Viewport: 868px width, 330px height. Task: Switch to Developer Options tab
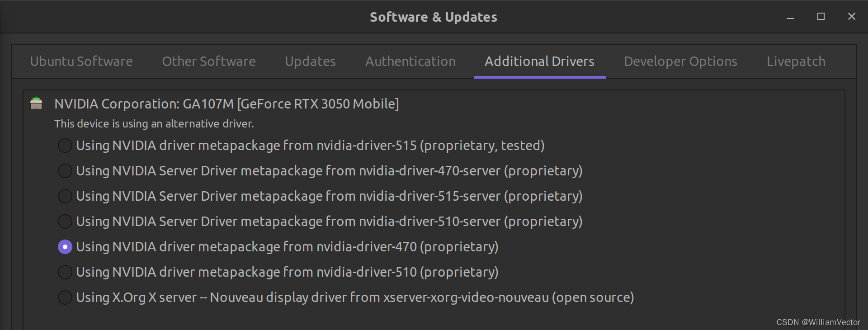(x=680, y=61)
